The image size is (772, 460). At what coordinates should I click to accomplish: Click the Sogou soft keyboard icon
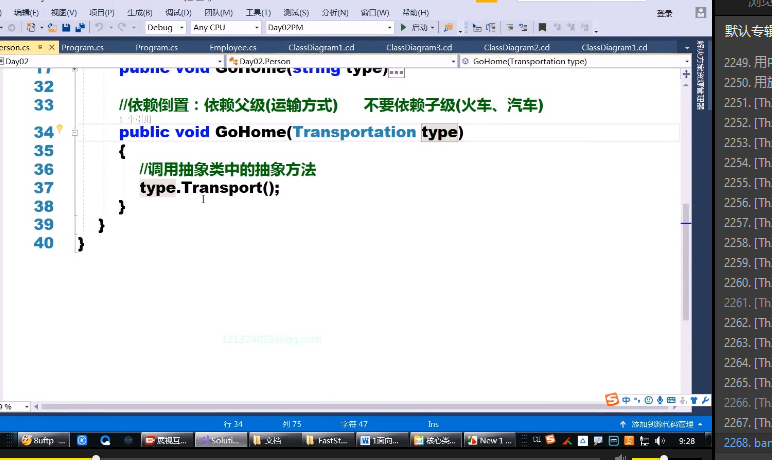click(x=671, y=400)
